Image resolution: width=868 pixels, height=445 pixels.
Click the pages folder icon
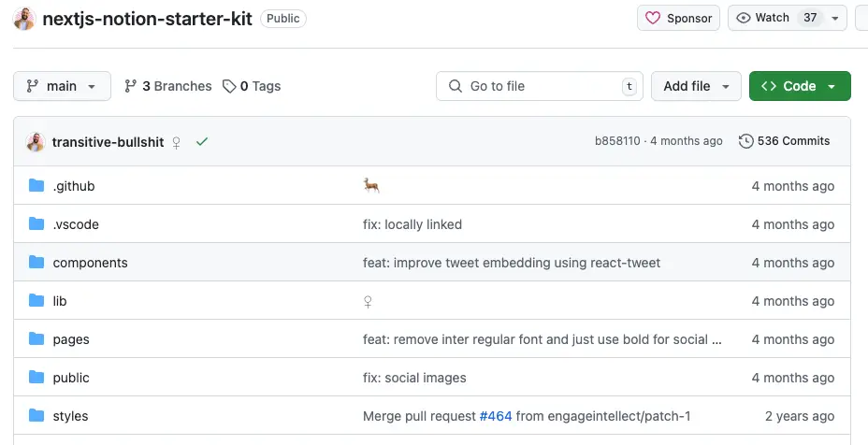pos(36,338)
